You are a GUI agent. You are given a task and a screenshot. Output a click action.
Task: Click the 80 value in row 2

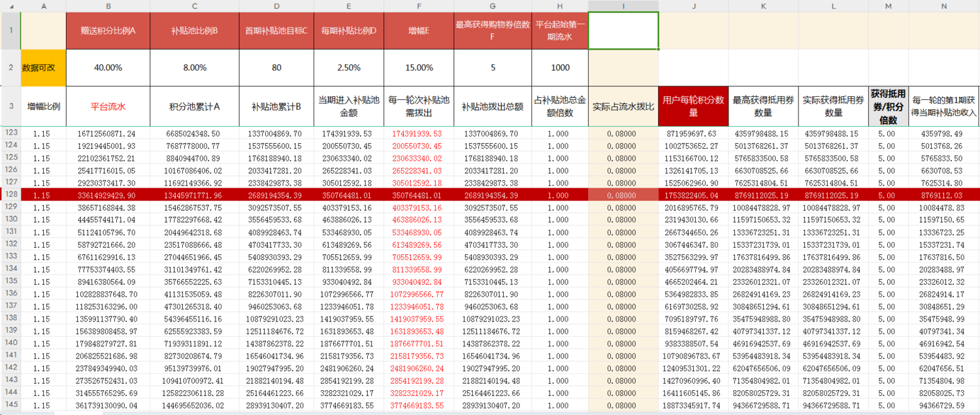[276, 67]
